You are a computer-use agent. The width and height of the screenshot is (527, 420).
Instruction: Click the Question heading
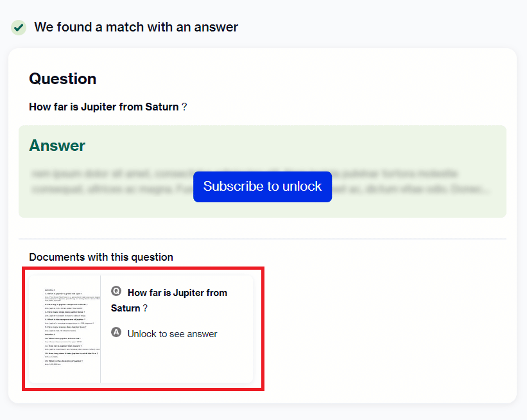click(63, 79)
